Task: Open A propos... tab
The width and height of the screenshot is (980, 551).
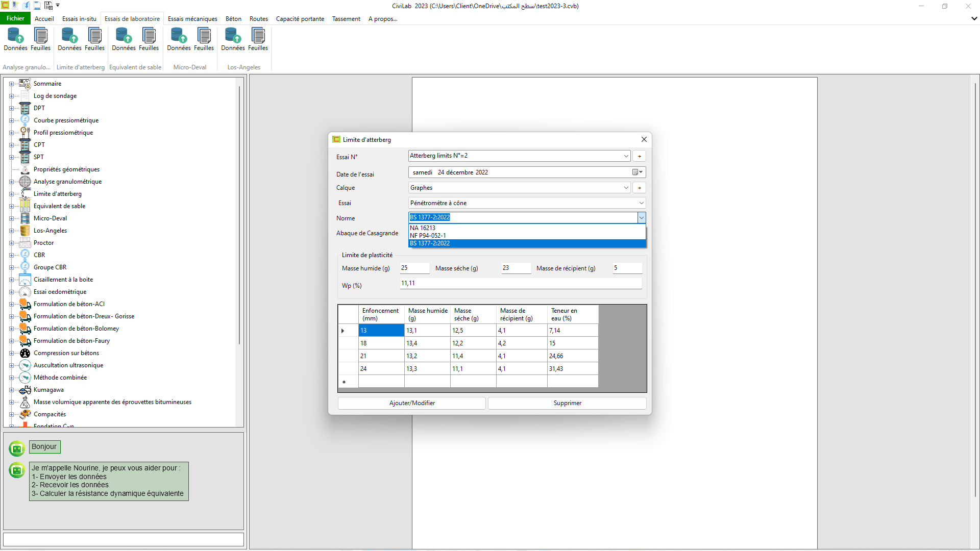Action: (382, 19)
